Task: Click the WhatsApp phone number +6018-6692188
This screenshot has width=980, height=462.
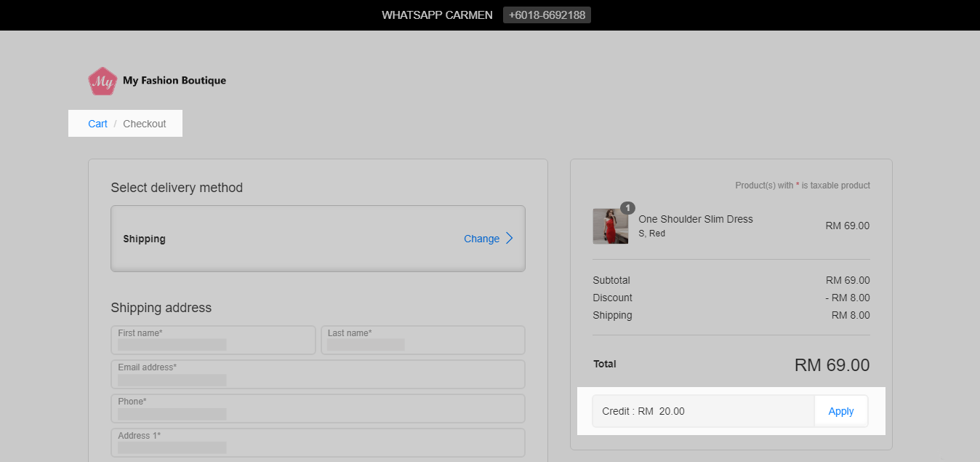Action: [x=547, y=15]
